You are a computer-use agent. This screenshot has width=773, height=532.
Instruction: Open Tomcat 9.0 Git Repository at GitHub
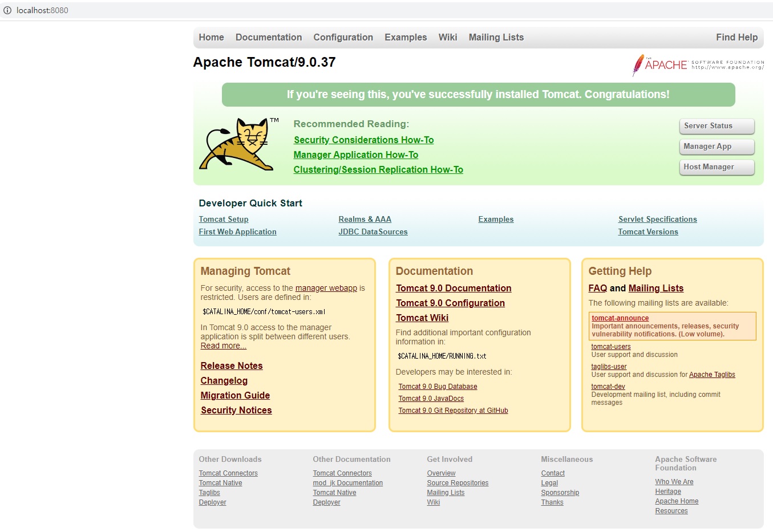click(453, 411)
